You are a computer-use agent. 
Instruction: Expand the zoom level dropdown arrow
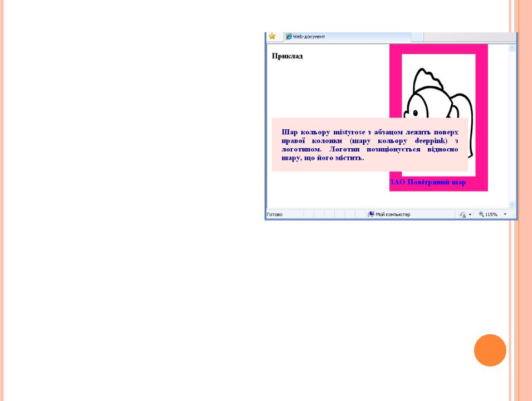(505, 214)
